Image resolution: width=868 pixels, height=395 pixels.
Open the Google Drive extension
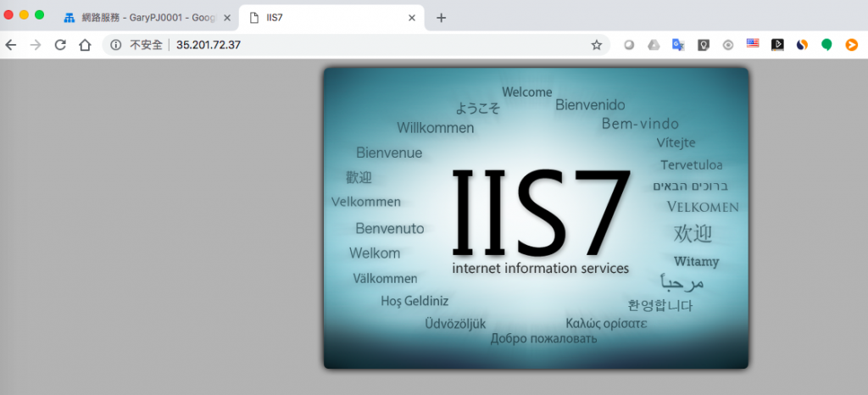point(654,46)
